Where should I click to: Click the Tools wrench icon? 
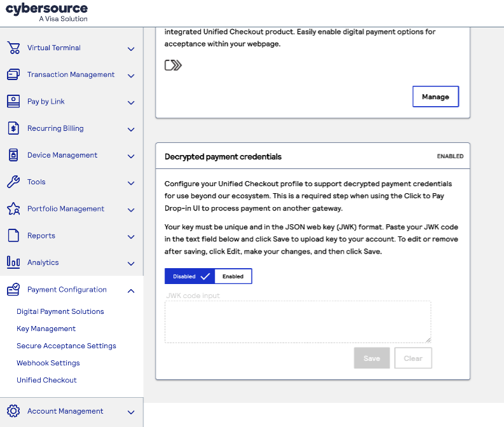click(x=13, y=182)
